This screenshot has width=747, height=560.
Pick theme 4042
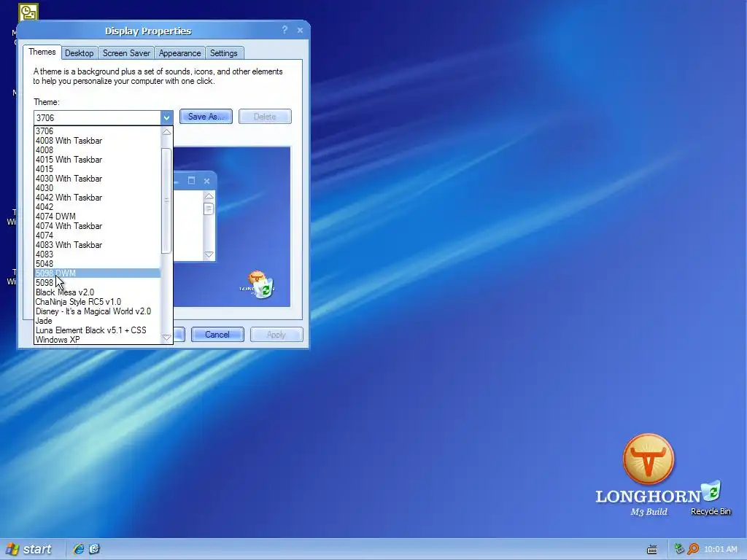[x=98, y=206]
